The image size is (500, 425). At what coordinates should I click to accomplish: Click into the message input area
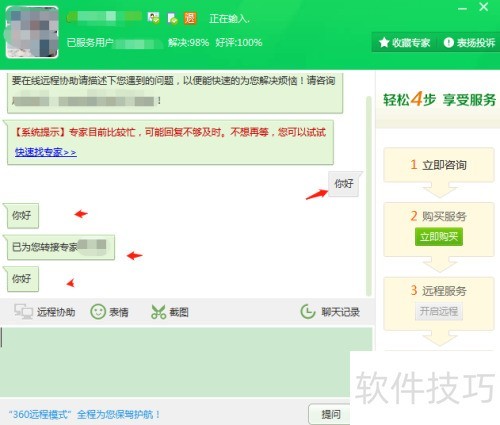pos(186,362)
